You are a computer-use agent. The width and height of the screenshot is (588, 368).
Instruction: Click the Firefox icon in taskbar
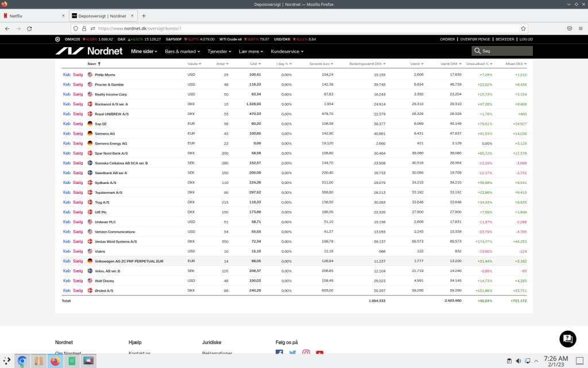tap(55, 361)
